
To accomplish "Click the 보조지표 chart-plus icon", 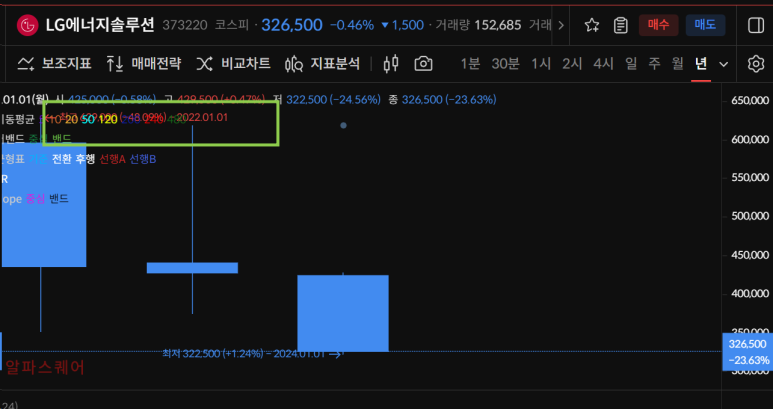I will pyautogui.click(x=26, y=64).
